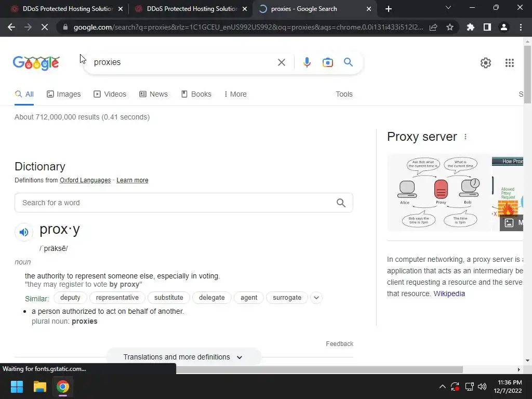This screenshot has width=532, height=399.
Task: Close the proxies - Google Search tab
Action: (x=369, y=9)
